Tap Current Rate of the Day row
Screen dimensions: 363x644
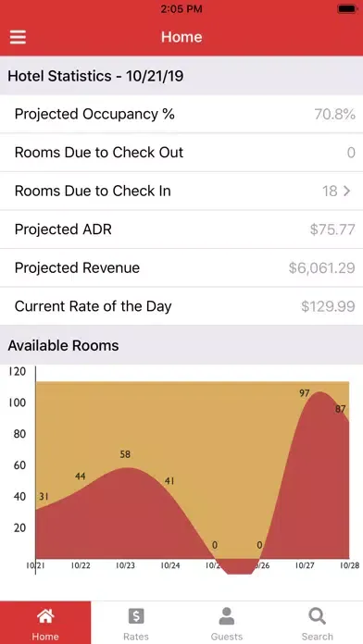click(x=181, y=306)
